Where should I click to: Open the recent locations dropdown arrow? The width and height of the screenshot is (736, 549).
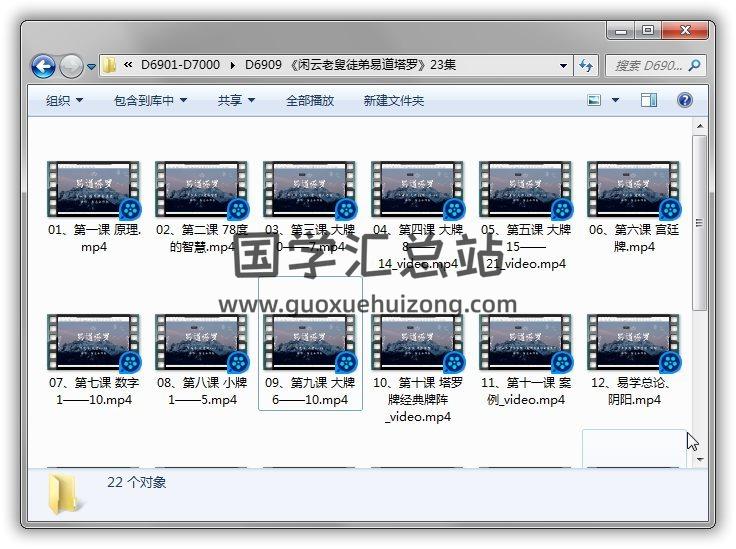pyautogui.click(x=92, y=67)
